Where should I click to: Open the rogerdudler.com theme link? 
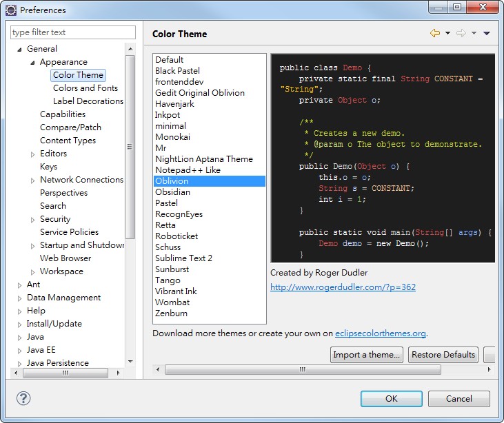pyautogui.click(x=343, y=287)
